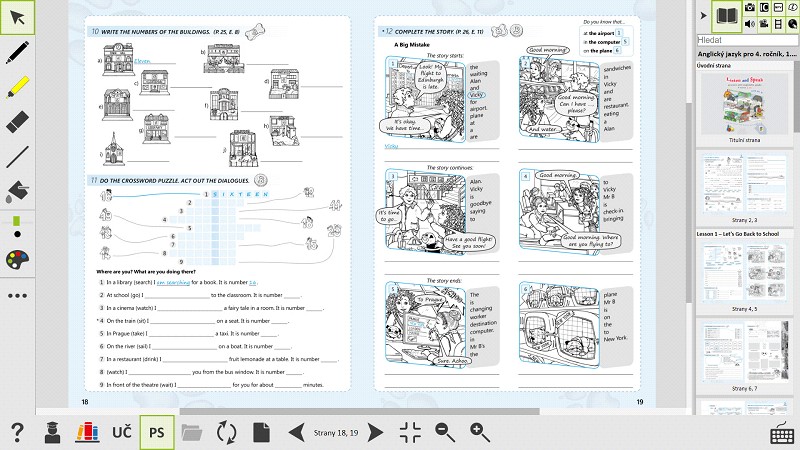Click the Strany 18, 19 page indicator
This screenshot has height=450, width=800.
(x=336, y=433)
